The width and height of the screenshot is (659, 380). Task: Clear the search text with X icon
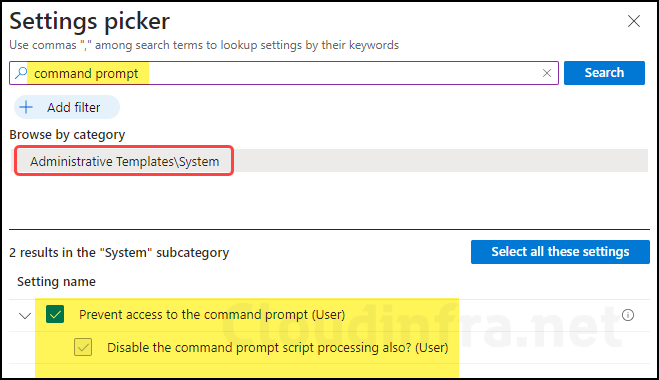click(547, 73)
